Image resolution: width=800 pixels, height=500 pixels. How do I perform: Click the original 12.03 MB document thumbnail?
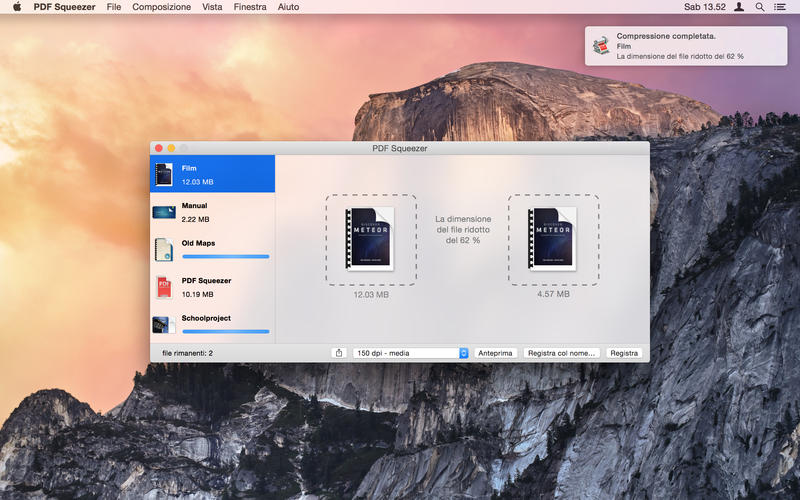[370, 240]
